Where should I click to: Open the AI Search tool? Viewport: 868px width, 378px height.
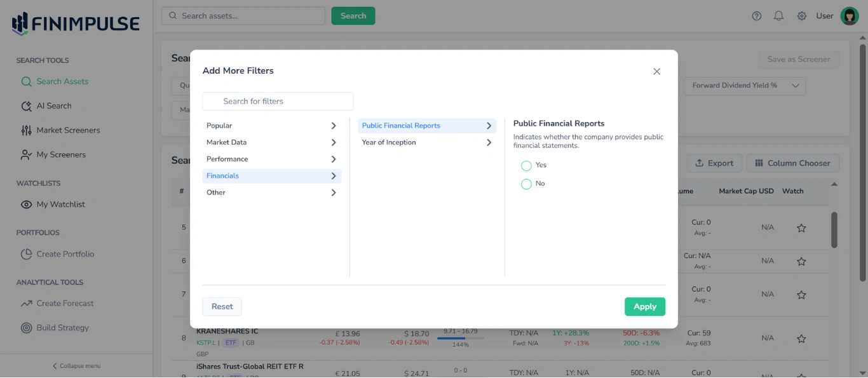coord(54,105)
